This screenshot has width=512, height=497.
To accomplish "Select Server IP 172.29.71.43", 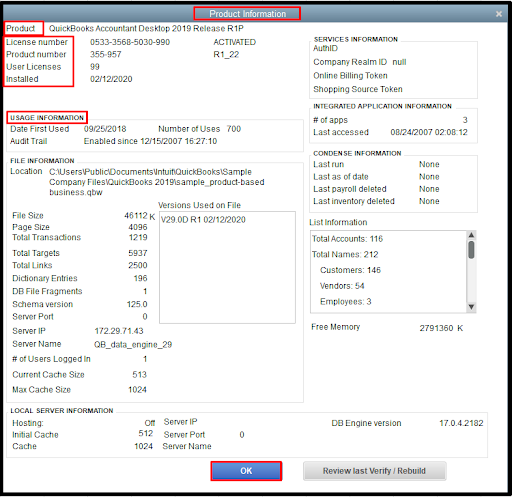I will (119, 331).
